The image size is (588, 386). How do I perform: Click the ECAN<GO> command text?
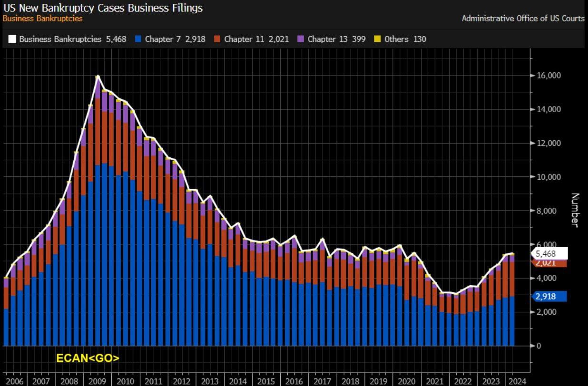point(88,358)
